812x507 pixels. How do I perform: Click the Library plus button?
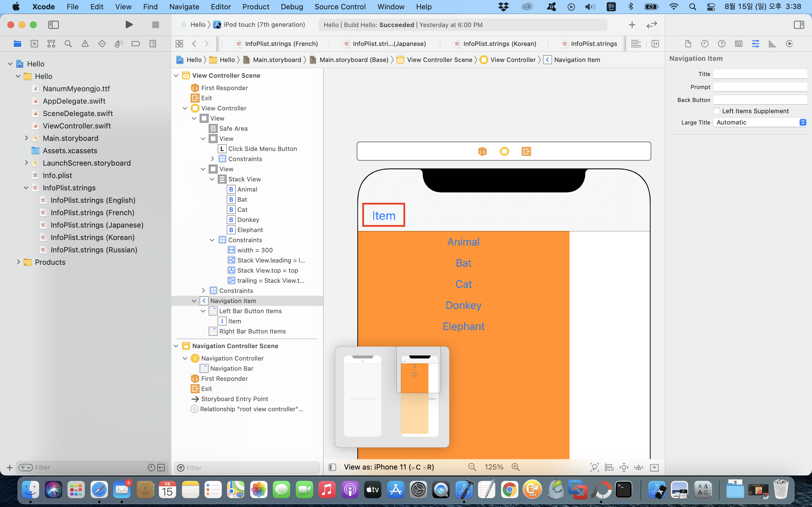click(x=632, y=25)
